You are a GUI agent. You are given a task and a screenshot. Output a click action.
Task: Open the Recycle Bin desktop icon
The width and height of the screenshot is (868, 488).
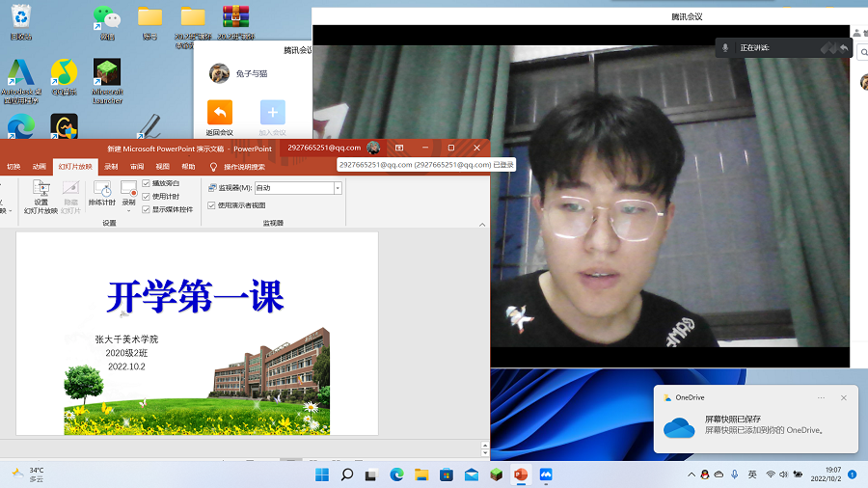[x=21, y=22]
